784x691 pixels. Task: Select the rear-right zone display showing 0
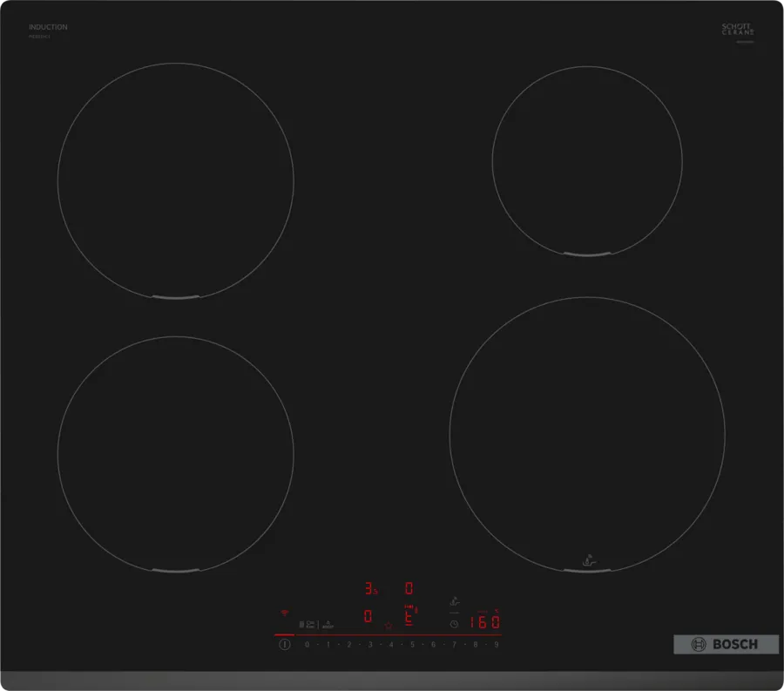(x=408, y=588)
